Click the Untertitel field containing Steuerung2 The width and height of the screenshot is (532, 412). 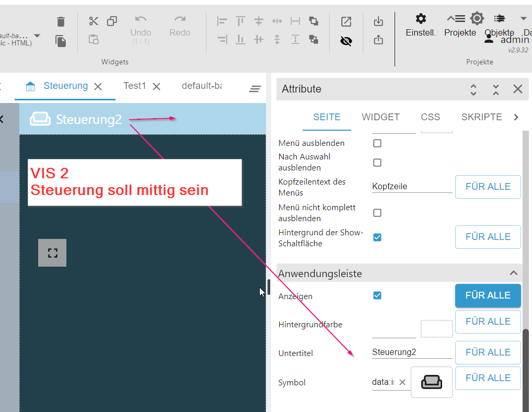(411, 352)
